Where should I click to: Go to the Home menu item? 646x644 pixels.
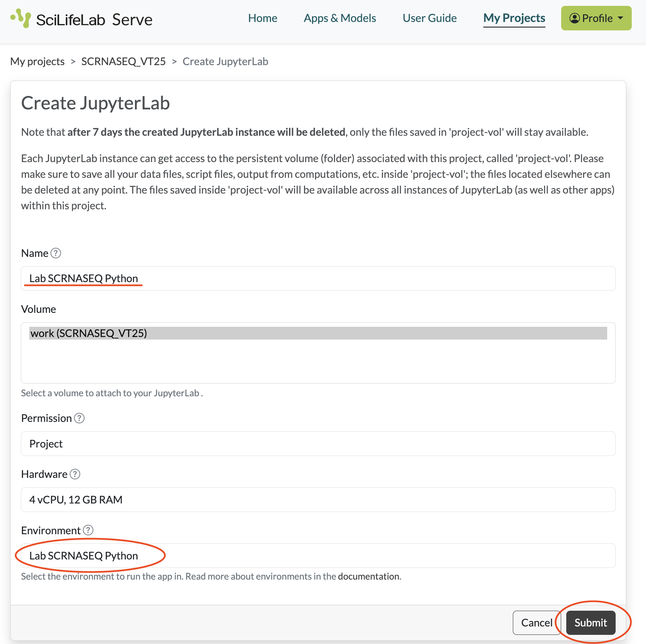263,18
